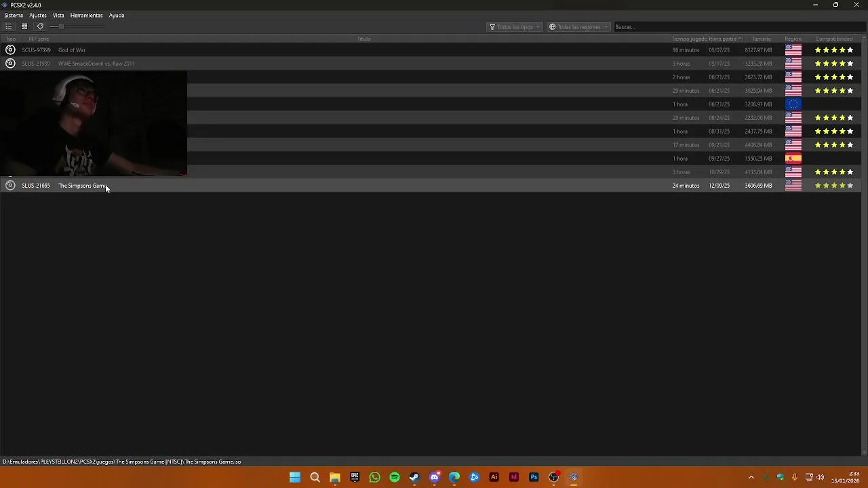Toggle the show titles tag icon

40,26
